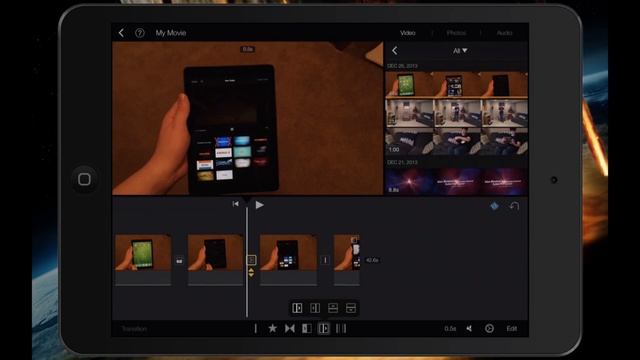Switch to the Audio tab
This screenshot has height=360, width=640.
pyautogui.click(x=504, y=33)
